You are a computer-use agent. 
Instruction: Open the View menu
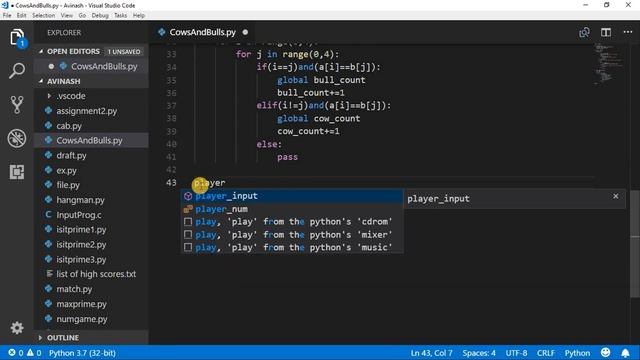coord(67,16)
